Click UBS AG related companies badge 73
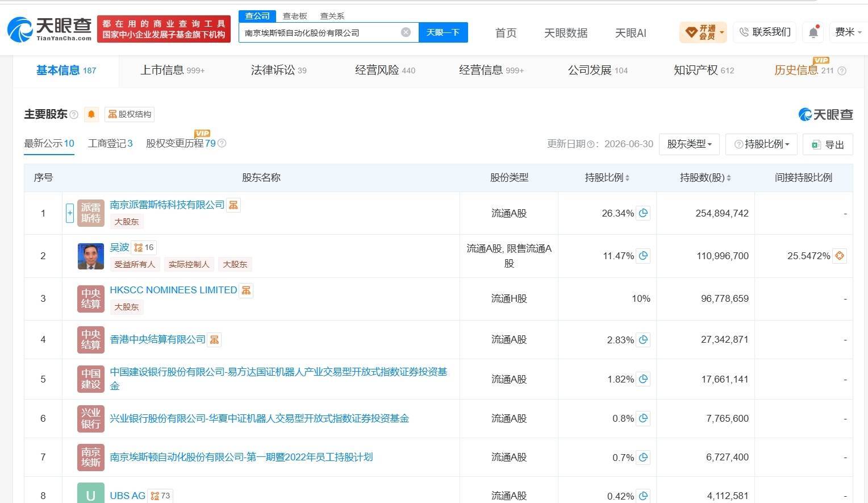 tap(160, 496)
